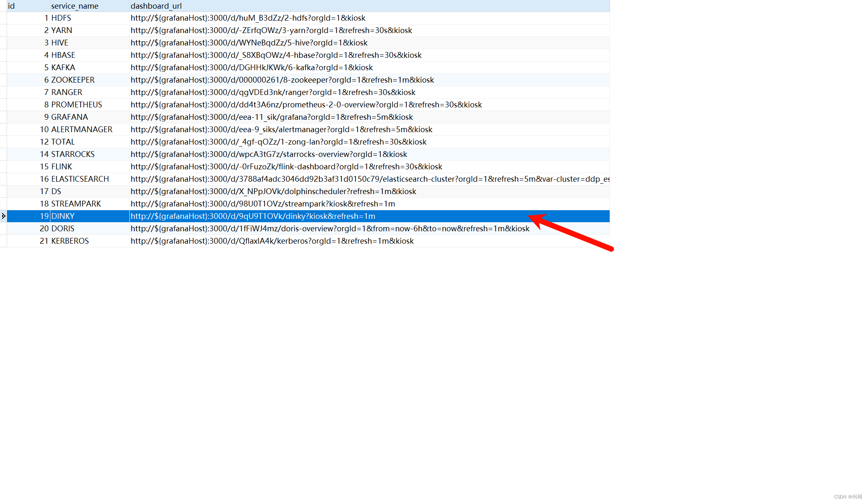
Task: Click the DORIS dashboard URL cell
Action: (x=330, y=229)
